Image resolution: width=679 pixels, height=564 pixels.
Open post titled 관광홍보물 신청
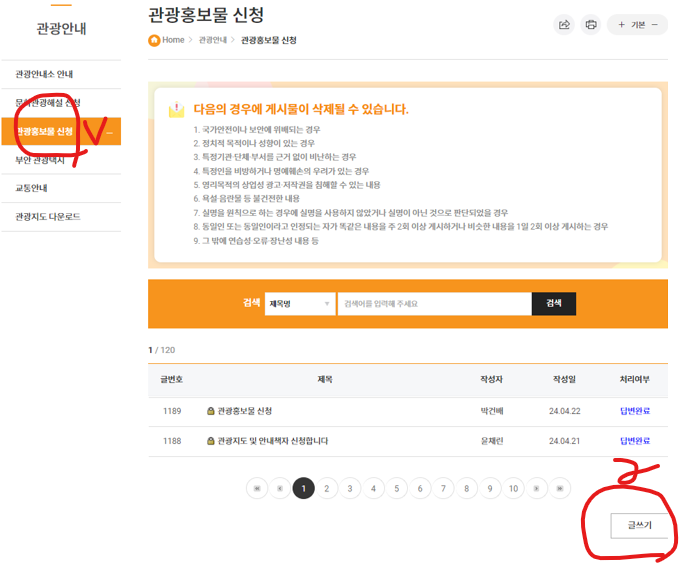(x=245, y=411)
